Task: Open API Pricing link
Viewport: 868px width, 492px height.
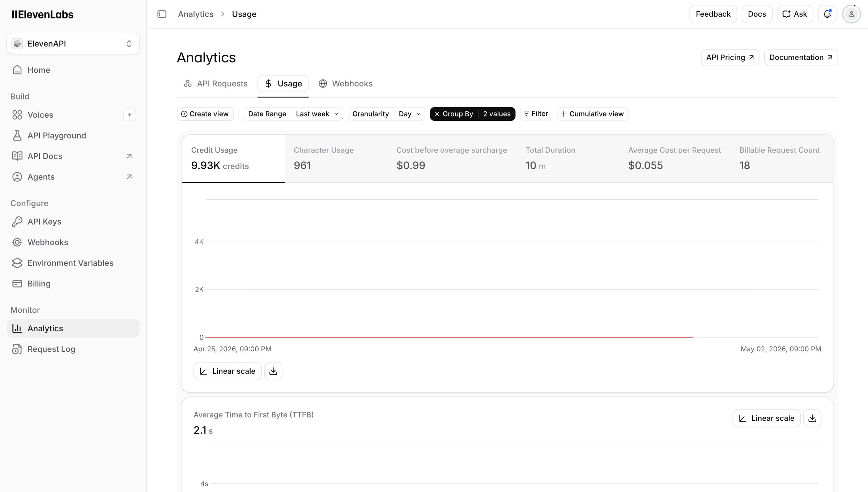Action: [730, 58]
